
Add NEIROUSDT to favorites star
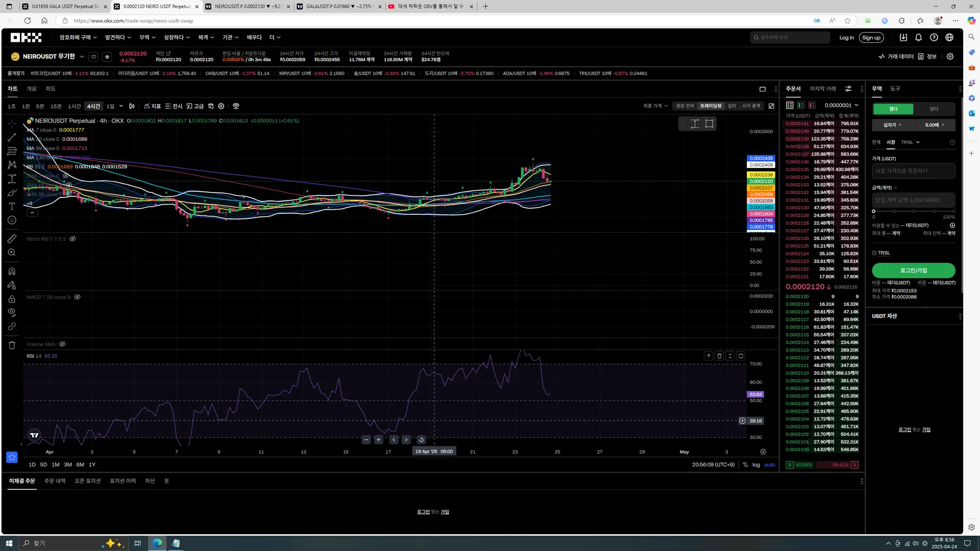point(107,57)
